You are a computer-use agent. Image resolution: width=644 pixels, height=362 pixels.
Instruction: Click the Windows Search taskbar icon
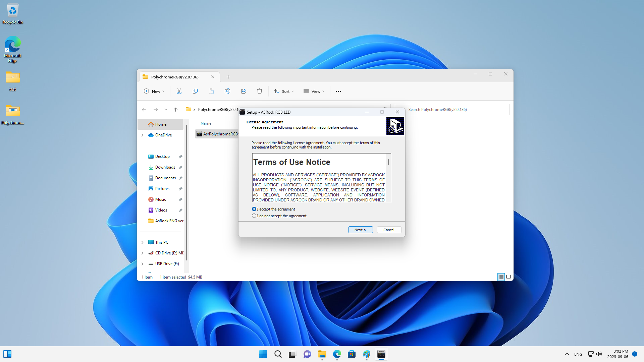pos(278,354)
